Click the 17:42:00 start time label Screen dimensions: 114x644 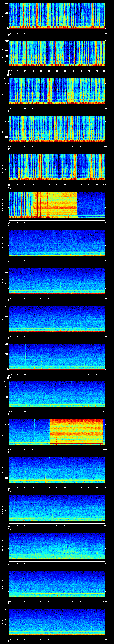click(9, 525)
